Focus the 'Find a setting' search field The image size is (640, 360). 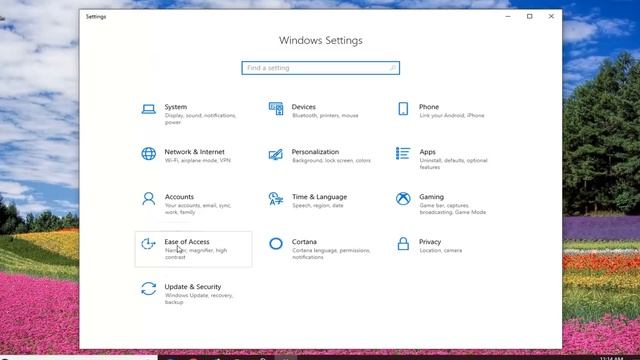pyautogui.click(x=320, y=68)
